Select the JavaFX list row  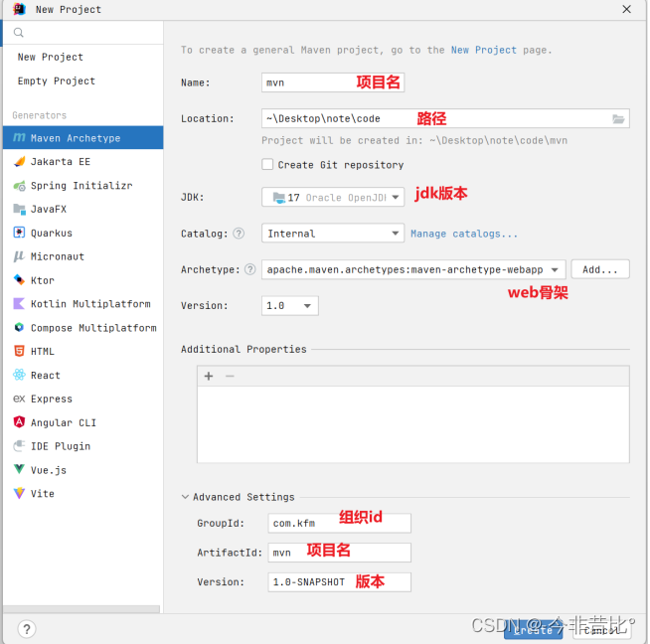pyautogui.click(x=82, y=209)
